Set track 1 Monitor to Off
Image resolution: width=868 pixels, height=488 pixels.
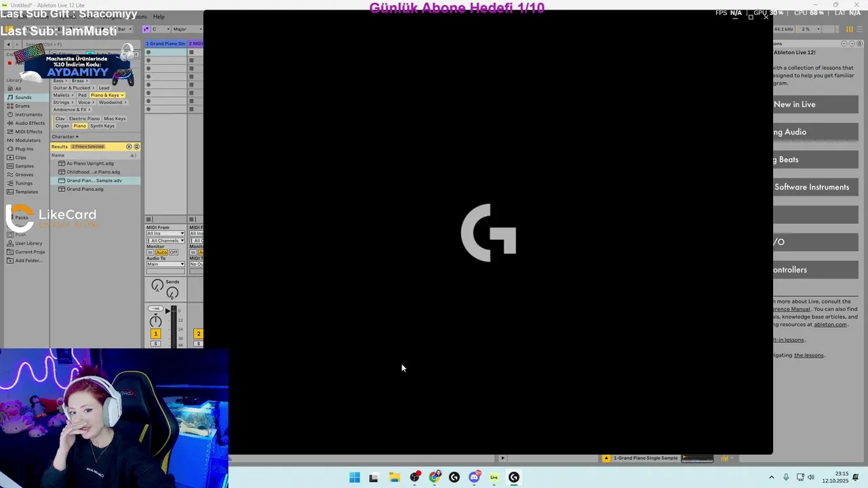tap(174, 252)
